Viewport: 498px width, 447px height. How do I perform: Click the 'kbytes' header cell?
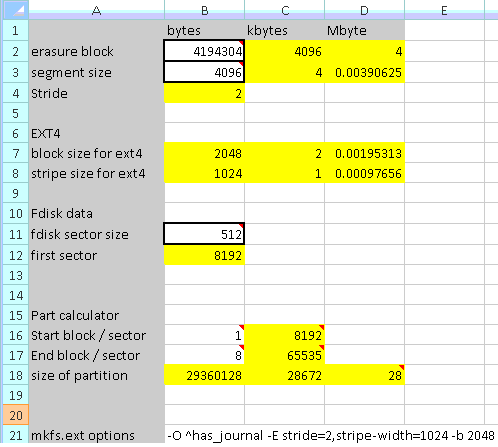point(284,30)
